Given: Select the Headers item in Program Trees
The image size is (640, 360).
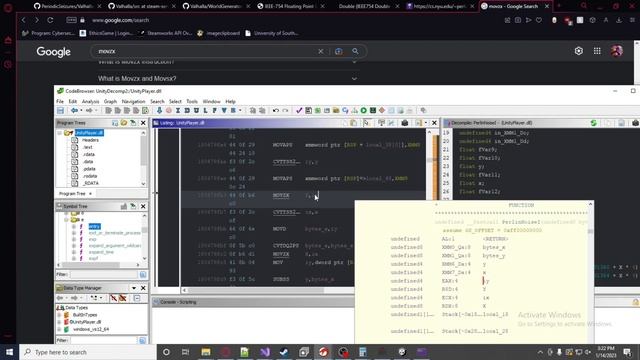Looking at the screenshot, I should 90,140.
